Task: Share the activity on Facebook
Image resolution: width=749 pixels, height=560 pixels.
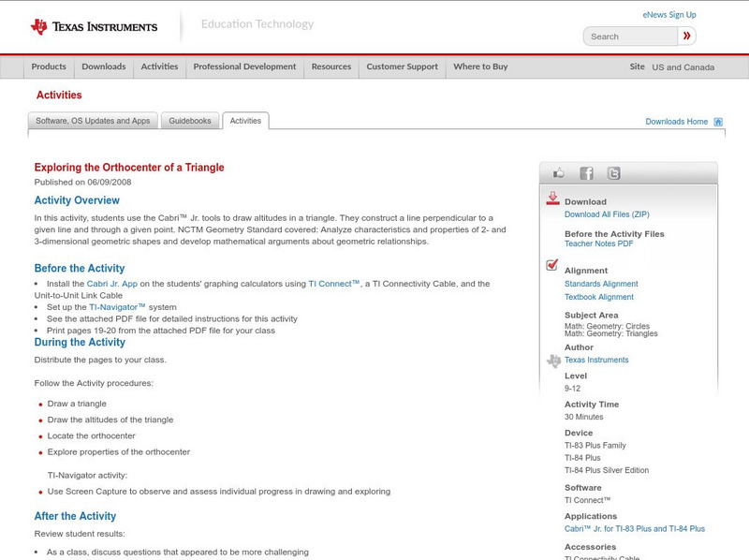Action: pyautogui.click(x=586, y=173)
